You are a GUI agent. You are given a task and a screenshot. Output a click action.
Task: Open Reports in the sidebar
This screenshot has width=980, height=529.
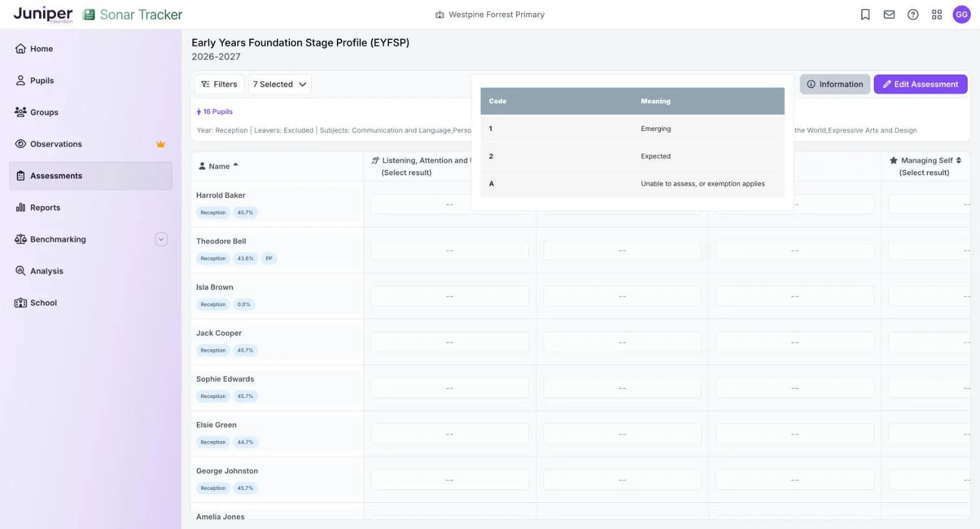click(x=91, y=208)
